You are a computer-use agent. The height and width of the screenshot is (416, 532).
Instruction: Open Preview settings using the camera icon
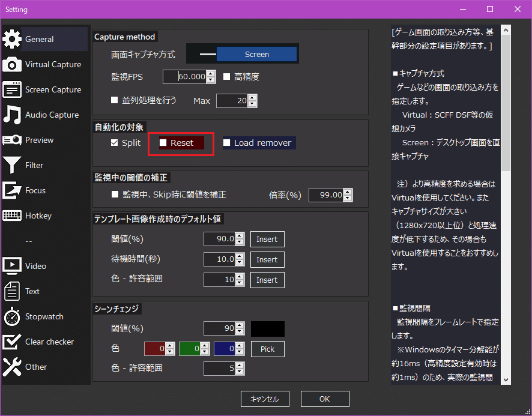(12, 140)
